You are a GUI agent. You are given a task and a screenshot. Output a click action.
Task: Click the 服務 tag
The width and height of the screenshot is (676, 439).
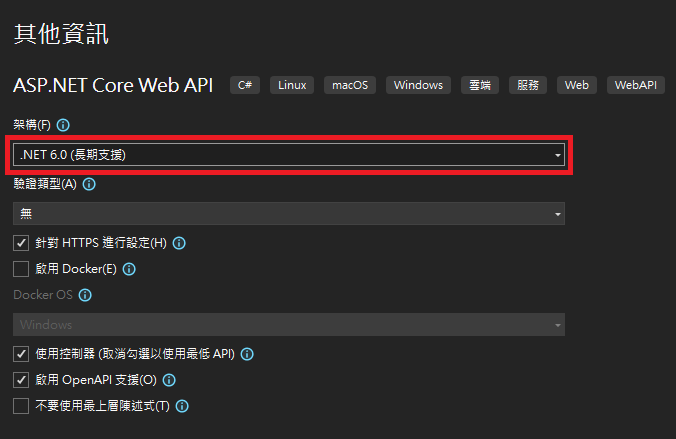[528, 85]
